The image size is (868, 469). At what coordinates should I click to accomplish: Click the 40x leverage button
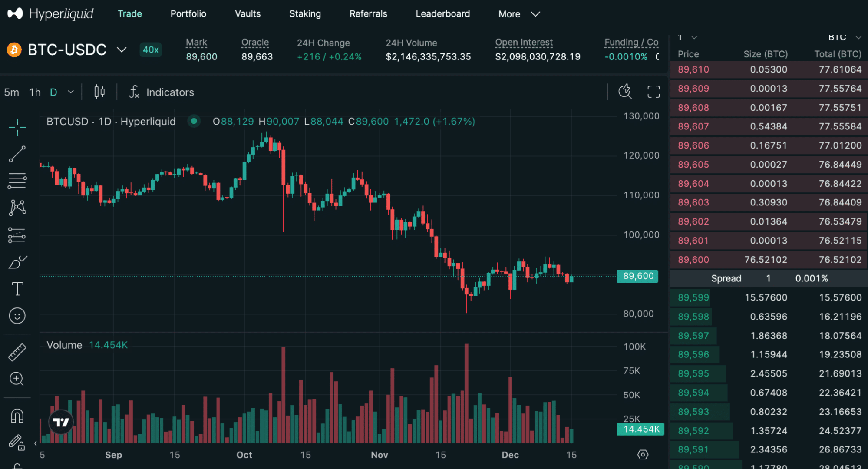click(x=150, y=50)
